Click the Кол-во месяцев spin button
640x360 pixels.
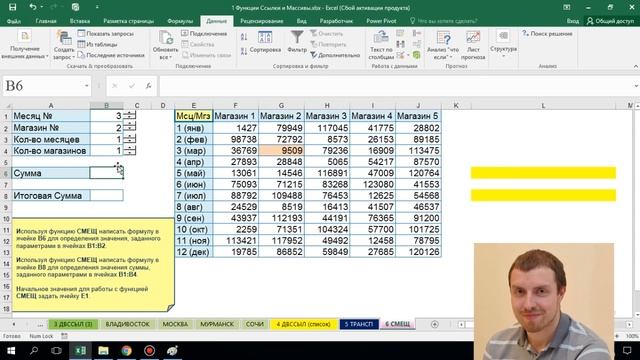click(x=130, y=139)
